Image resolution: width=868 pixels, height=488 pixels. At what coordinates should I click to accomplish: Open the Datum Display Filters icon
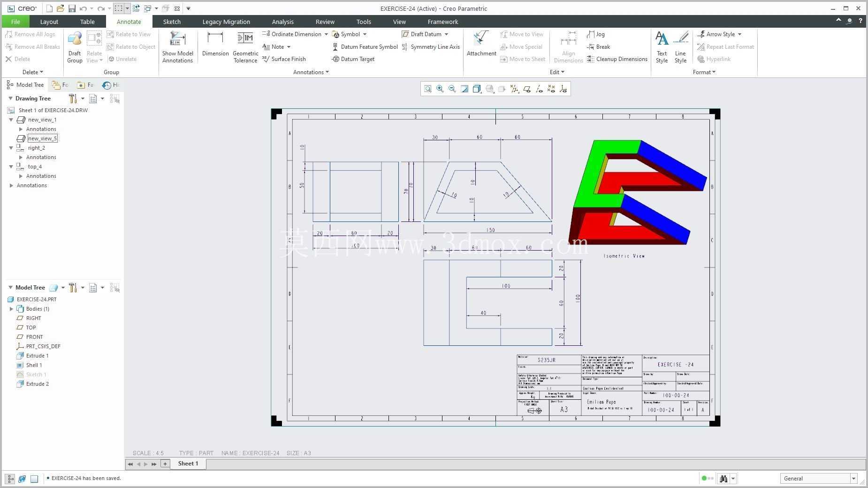(515, 89)
